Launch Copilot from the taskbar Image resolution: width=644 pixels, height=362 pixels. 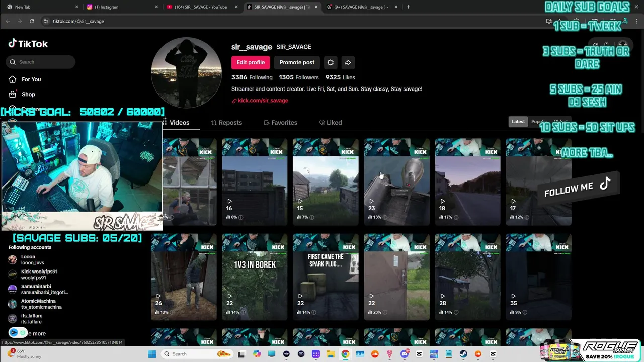click(x=257, y=354)
